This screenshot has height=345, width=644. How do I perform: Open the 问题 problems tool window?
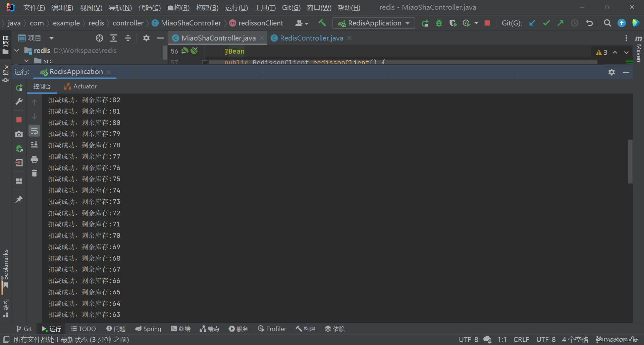[116, 329]
